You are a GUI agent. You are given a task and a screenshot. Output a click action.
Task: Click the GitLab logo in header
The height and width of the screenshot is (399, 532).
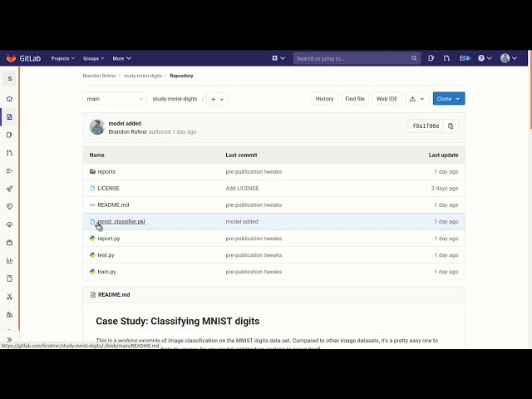pyautogui.click(x=22, y=58)
